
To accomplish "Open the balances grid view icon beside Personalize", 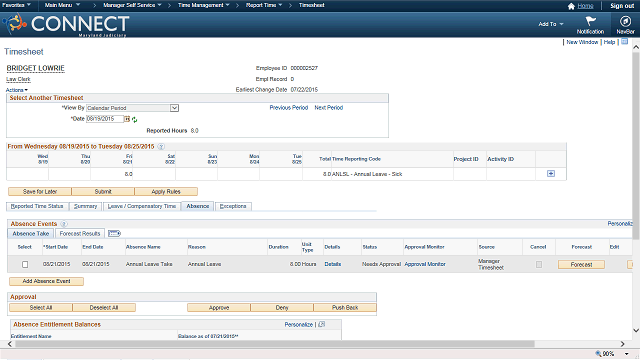I will 322,324.
